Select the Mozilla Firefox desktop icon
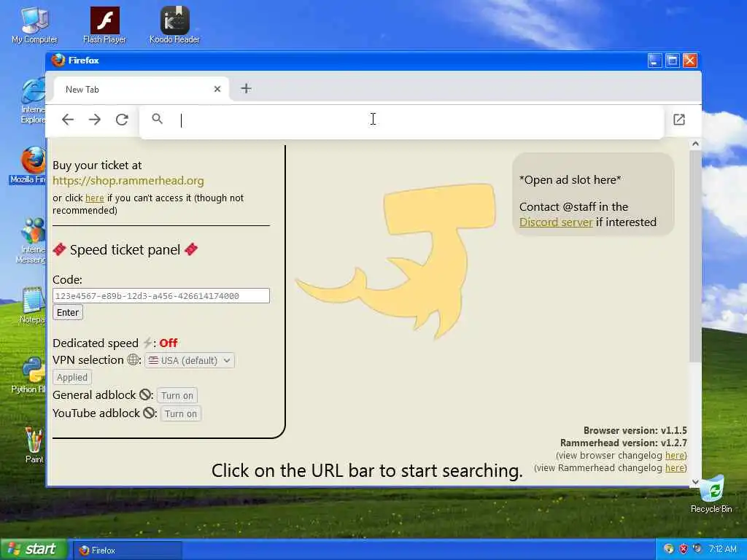The height and width of the screenshot is (560, 747). [28, 165]
